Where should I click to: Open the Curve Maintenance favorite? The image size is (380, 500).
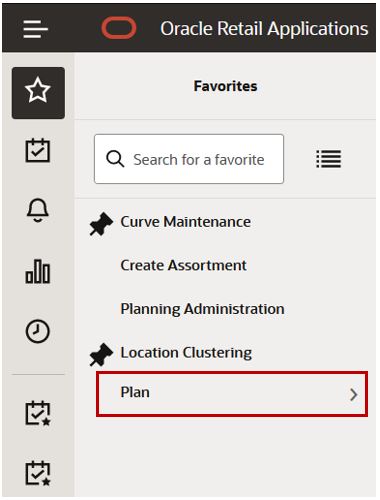(186, 222)
